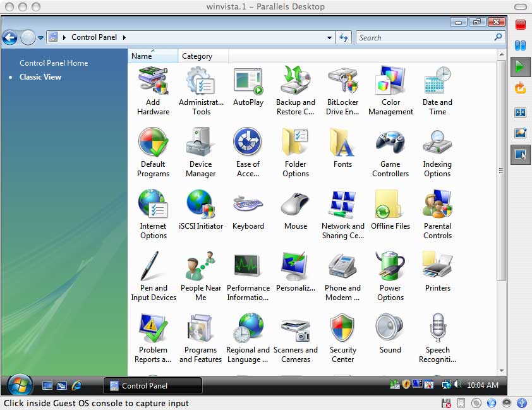Refresh the Control Panel view
Image resolution: width=532 pixels, height=410 pixels.
pyautogui.click(x=344, y=37)
